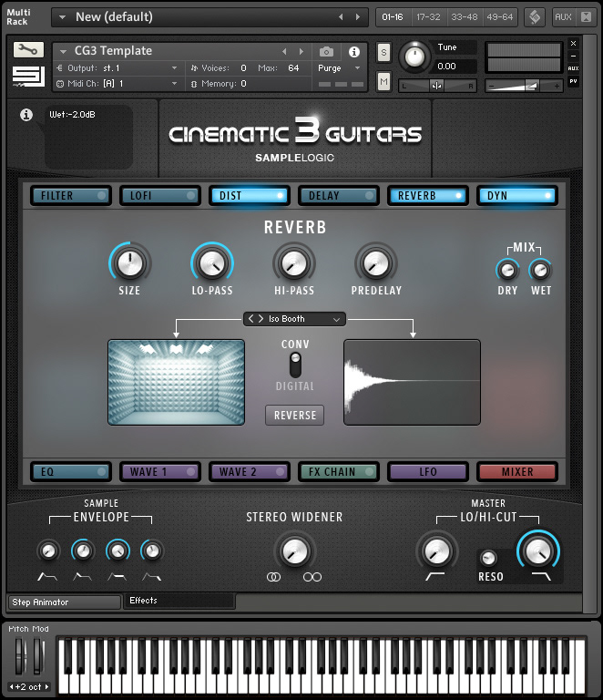This screenshot has height=700, width=603.
Task: Click the reverb SIZE knob
Action: (129, 262)
